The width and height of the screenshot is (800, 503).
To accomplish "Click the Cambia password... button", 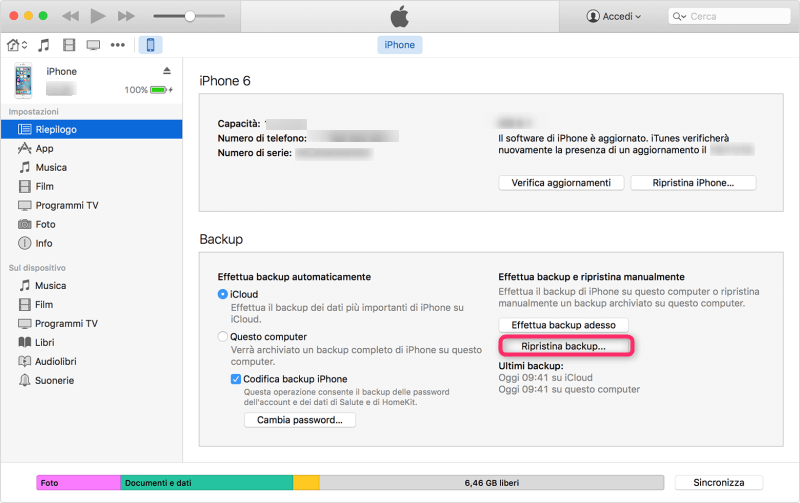I will point(299,420).
